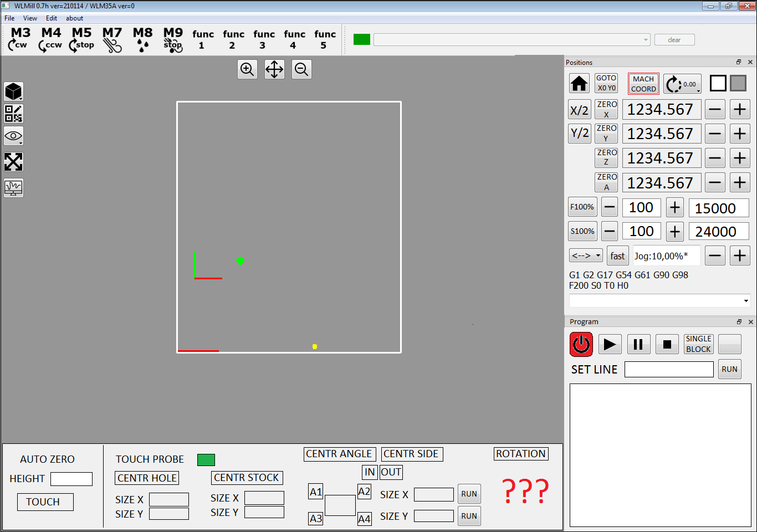Open the QR-style edit tool
This screenshot has width=757, height=532.
(x=13, y=114)
